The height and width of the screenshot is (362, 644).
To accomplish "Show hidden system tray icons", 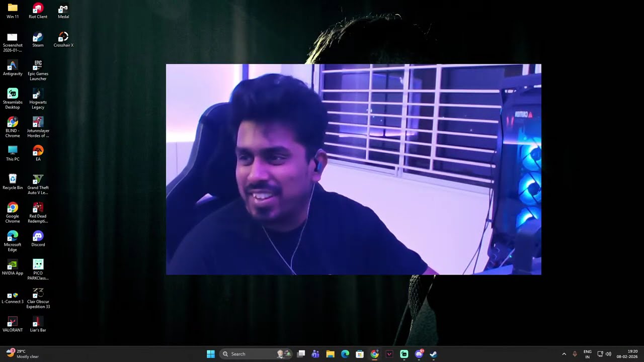I will click(x=563, y=354).
